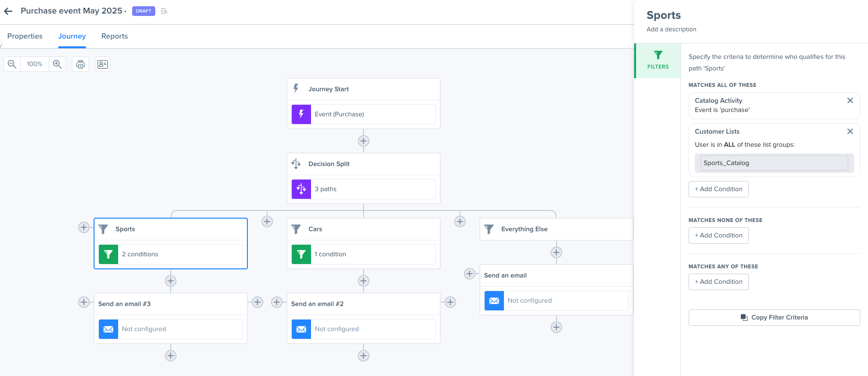Add step below the Sports path
The width and height of the screenshot is (868, 376).
pyautogui.click(x=171, y=281)
